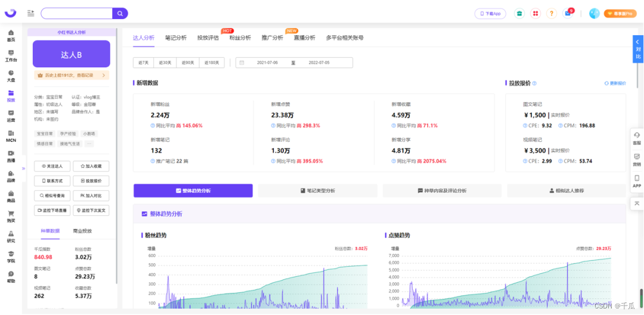The height and width of the screenshot is (315, 644).
Task: Open the mail inbox with 9 badge
Action: pyautogui.click(x=568, y=14)
